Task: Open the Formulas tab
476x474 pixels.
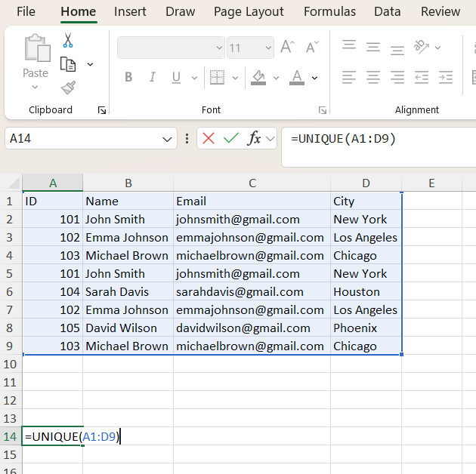Action: (x=329, y=12)
